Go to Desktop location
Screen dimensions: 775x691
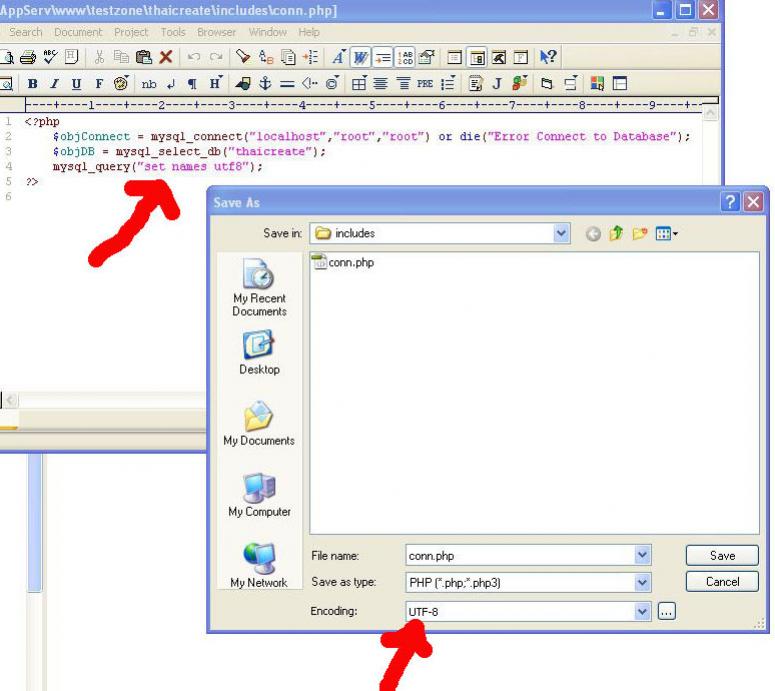point(259,353)
